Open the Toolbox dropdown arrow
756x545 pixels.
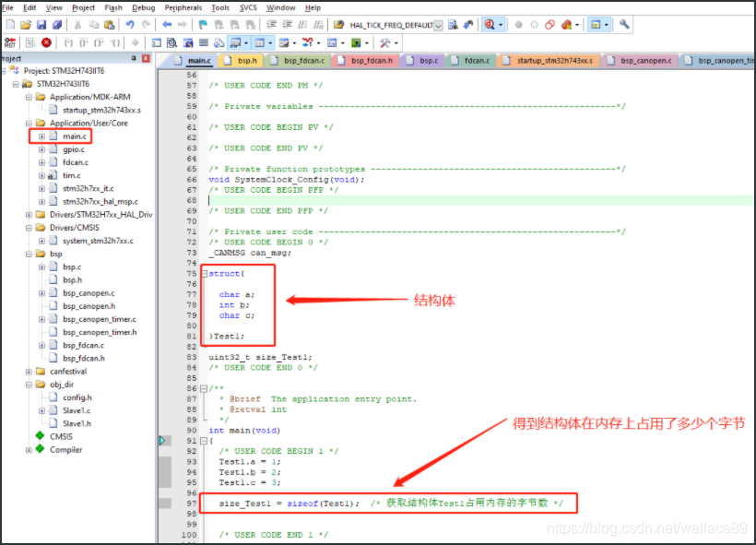(396, 43)
